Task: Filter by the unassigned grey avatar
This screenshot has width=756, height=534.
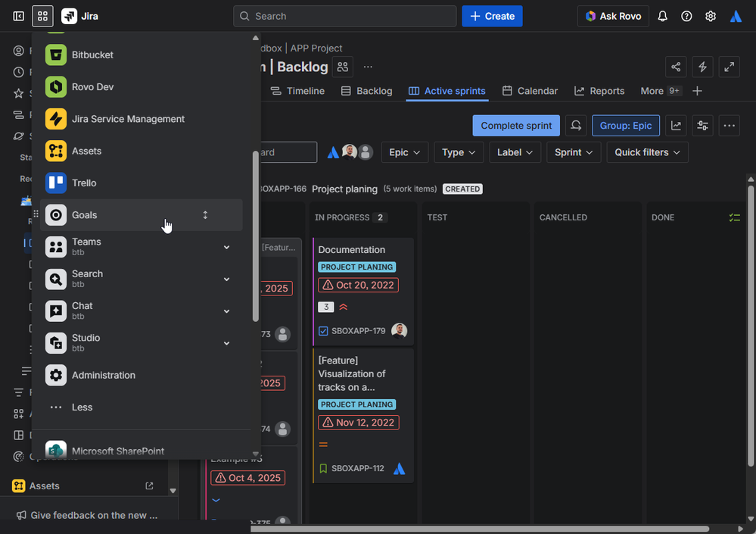Action: coord(366,152)
